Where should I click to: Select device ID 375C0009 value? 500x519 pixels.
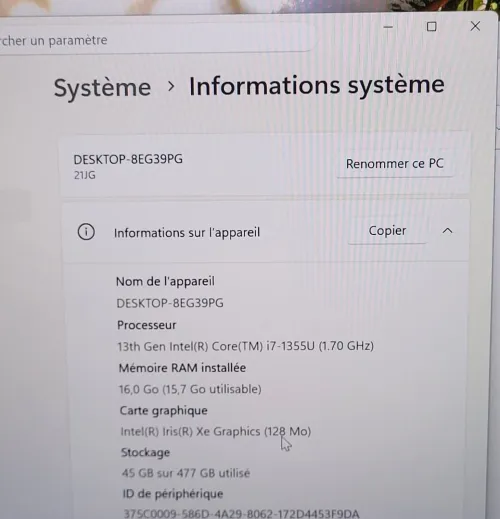[241, 514]
